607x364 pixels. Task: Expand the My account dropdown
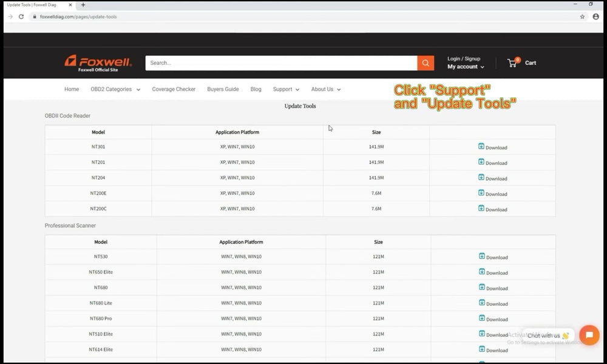(466, 67)
